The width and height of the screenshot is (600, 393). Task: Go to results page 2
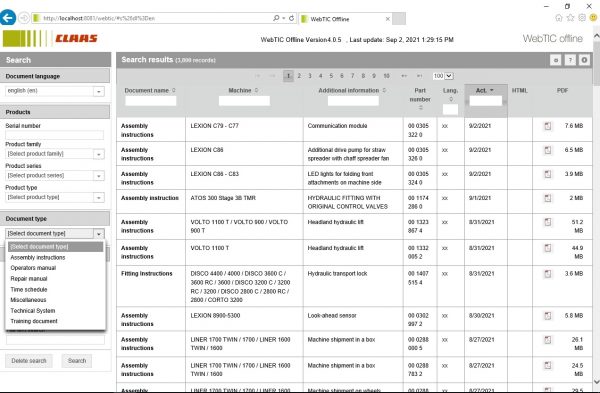tap(299, 76)
